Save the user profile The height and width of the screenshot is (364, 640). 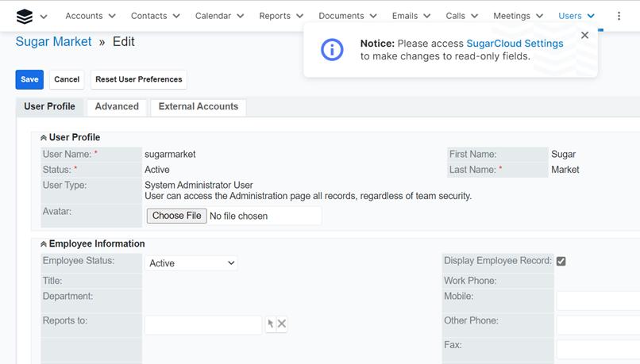click(x=29, y=79)
